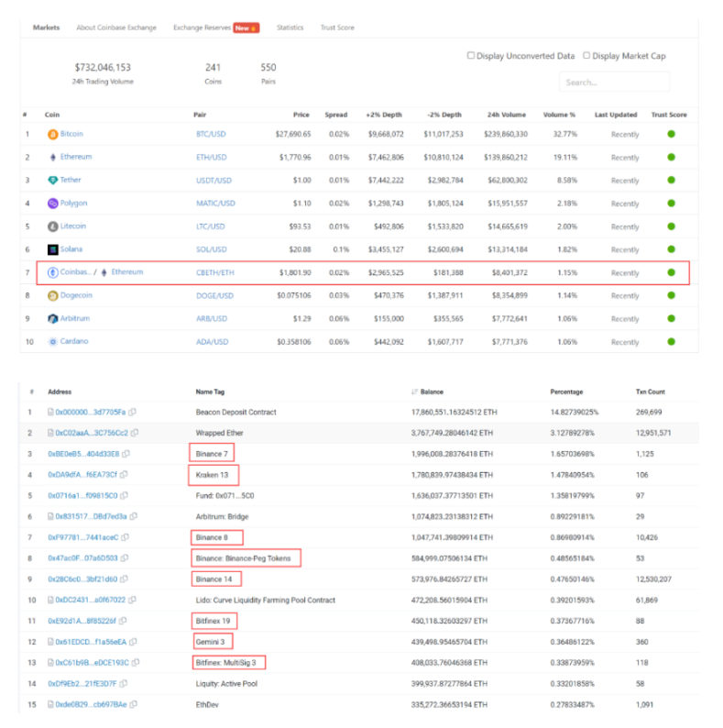This screenshot has width=723, height=728.
Task: Click the Balance column sort icon
Action: pos(414,392)
